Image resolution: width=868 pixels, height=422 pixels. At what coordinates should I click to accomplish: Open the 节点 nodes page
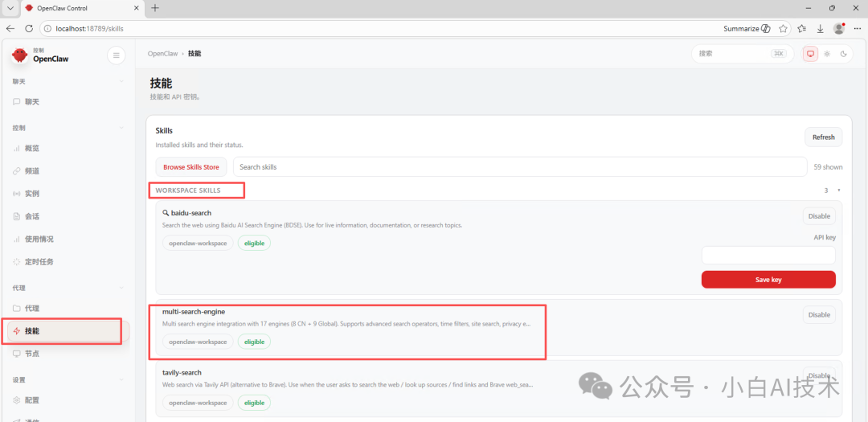(67, 354)
